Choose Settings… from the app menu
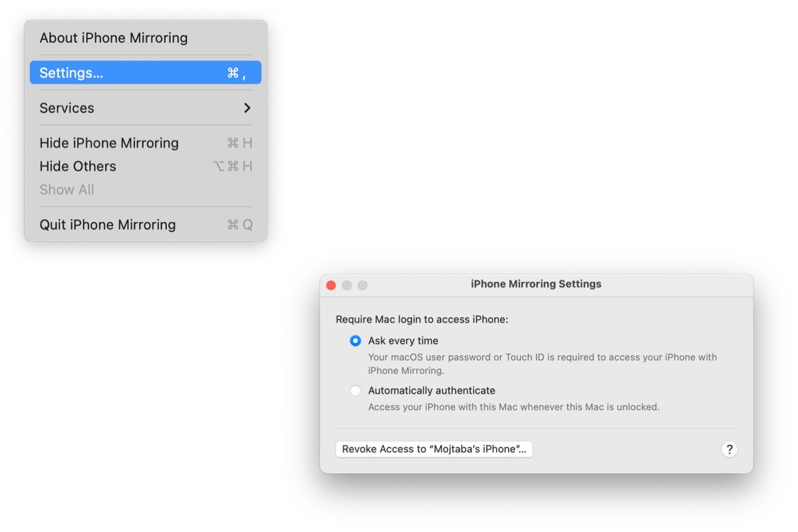 coord(145,72)
